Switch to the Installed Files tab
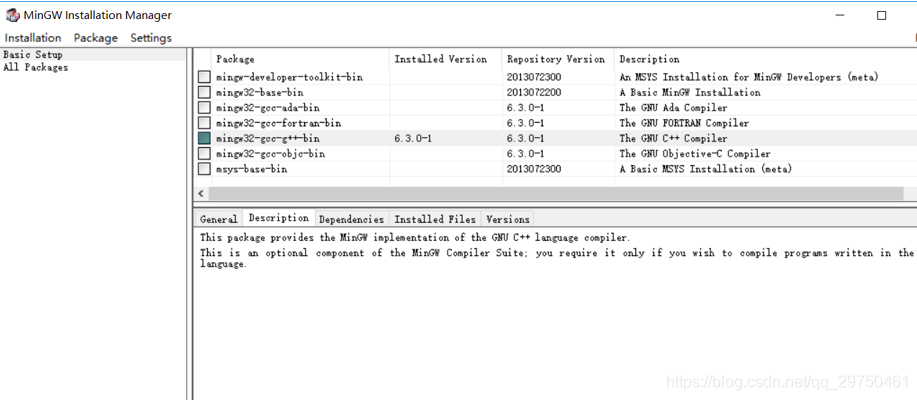 click(x=435, y=219)
